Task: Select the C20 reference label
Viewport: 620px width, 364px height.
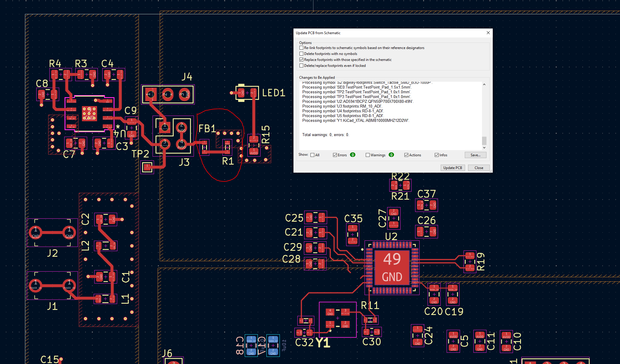Action: pos(433,311)
